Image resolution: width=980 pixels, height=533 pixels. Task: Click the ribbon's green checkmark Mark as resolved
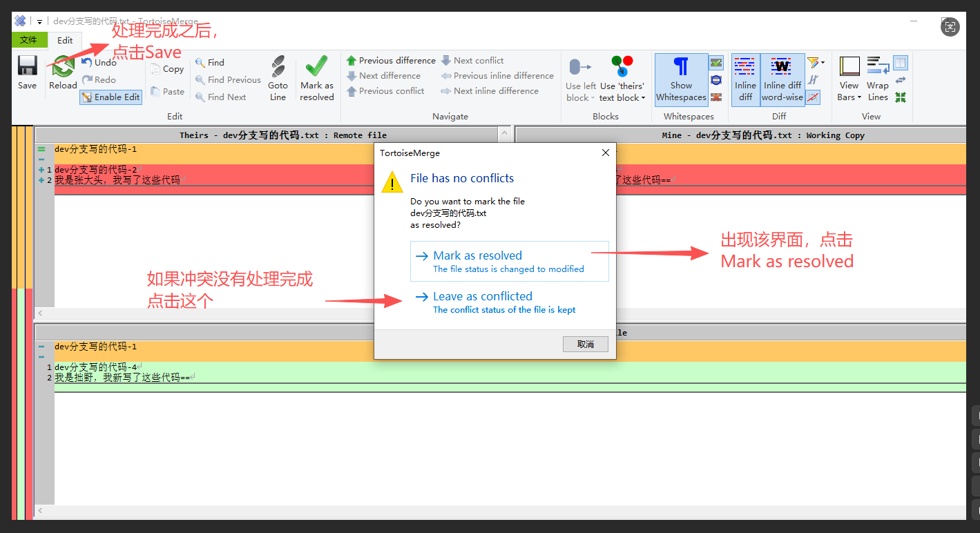(x=317, y=78)
